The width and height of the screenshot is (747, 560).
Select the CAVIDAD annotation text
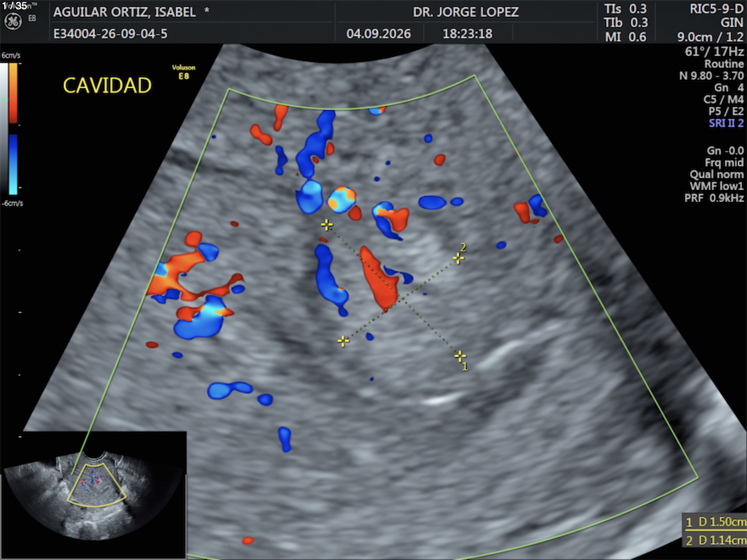[107, 85]
